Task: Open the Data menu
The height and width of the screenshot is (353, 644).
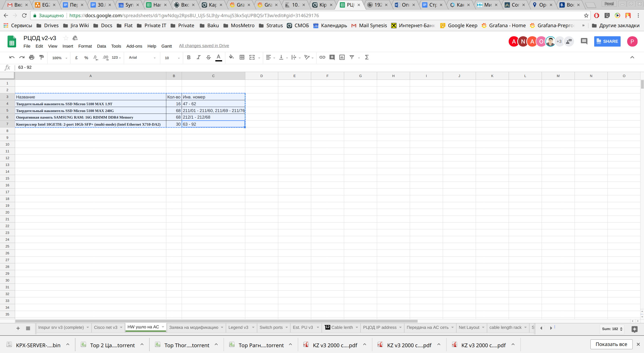Action: 101,46
